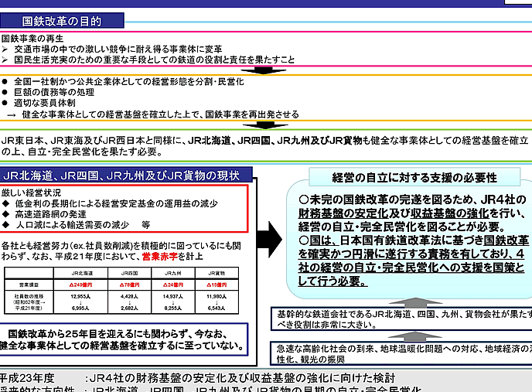This screenshot has width=532, height=392.
Task: Click the line starting '○未完の国鉄改革の完遂'
Action: click(412, 199)
